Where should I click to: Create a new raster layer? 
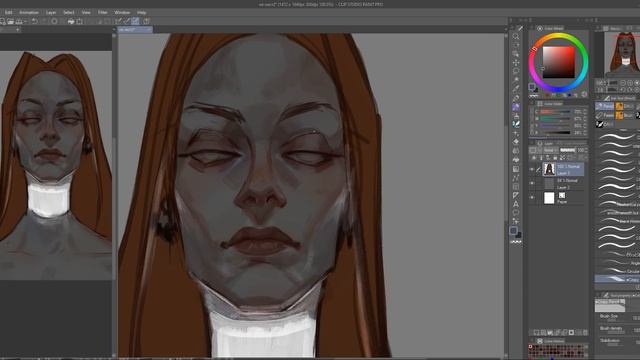click(536, 333)
